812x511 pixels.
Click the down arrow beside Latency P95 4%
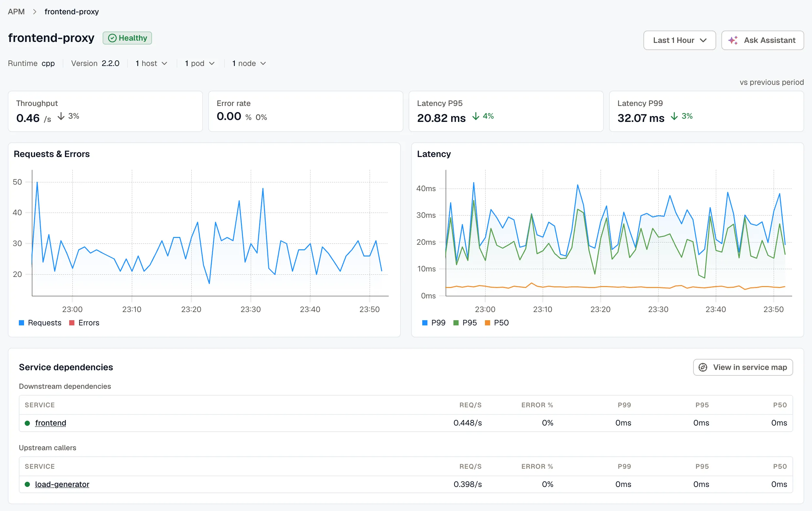point(476,116)
